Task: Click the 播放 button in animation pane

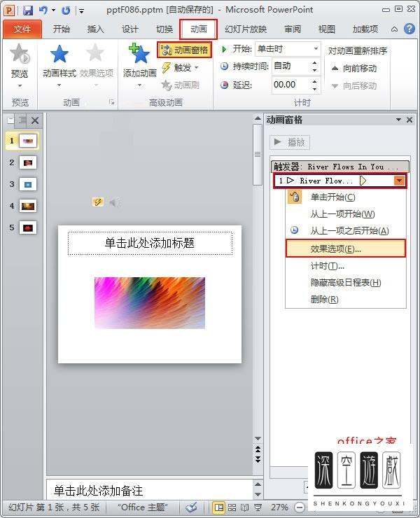Action: [x=290, y=142]
